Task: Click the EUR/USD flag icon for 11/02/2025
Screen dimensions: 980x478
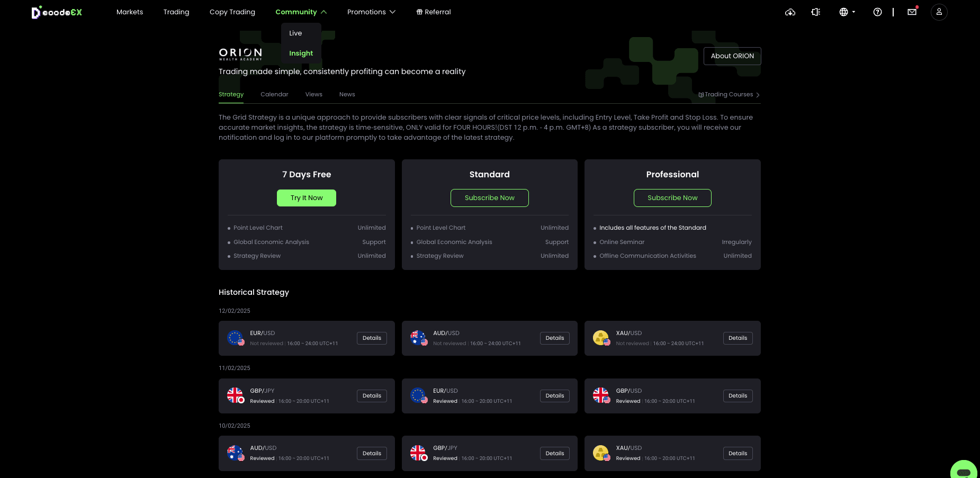Action: click(x=419, y=395)
